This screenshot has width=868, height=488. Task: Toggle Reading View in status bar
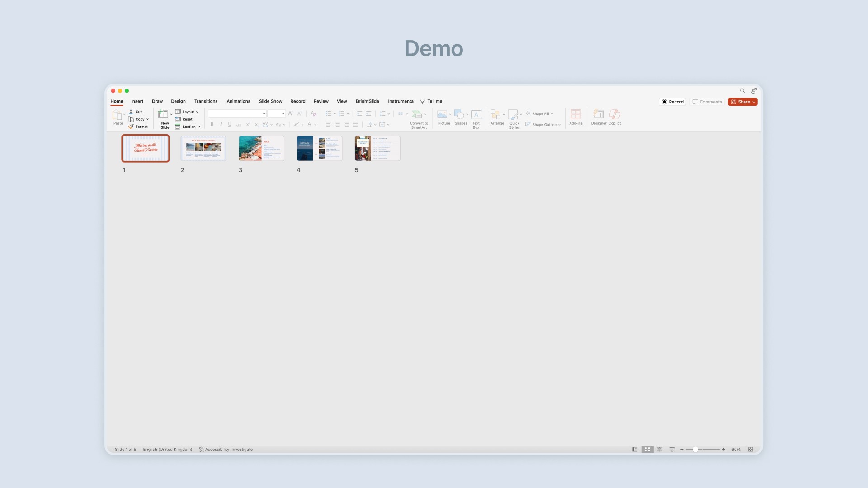(660, 449)
